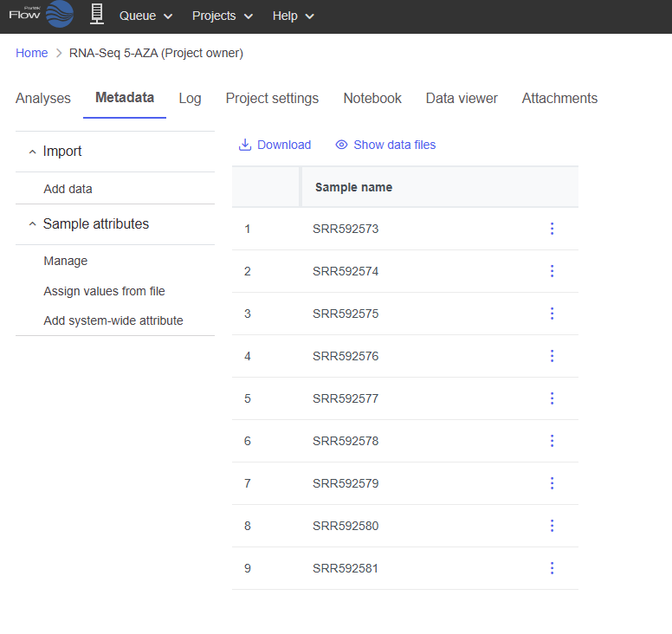Select Assign values from file

click(x=104, y=291)
